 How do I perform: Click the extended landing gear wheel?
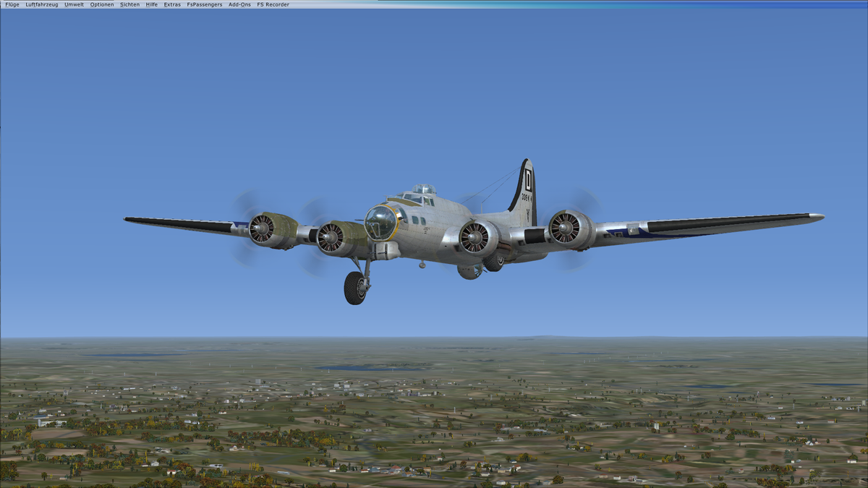click(355, 288)
